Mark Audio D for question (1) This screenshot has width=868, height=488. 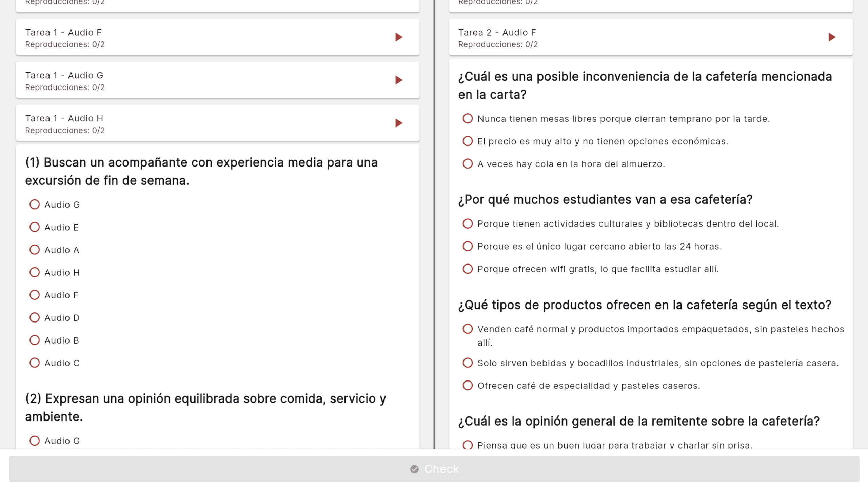pyautogui.click(x=35, y=318)
